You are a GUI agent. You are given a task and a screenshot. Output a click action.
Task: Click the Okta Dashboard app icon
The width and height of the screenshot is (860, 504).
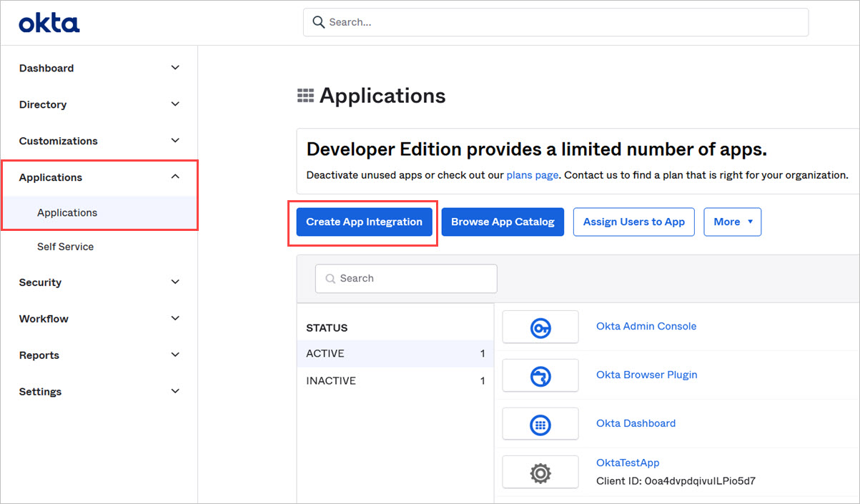click(x=540, y=423)
